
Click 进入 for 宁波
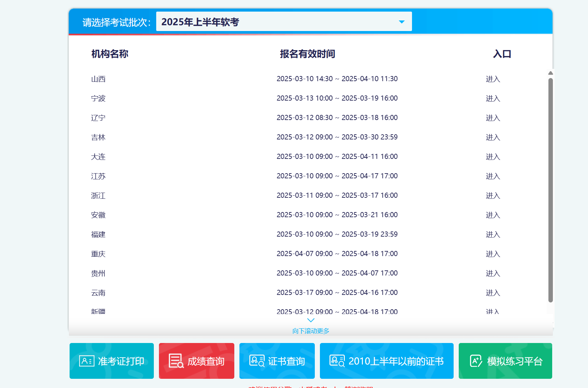point(493,99)
